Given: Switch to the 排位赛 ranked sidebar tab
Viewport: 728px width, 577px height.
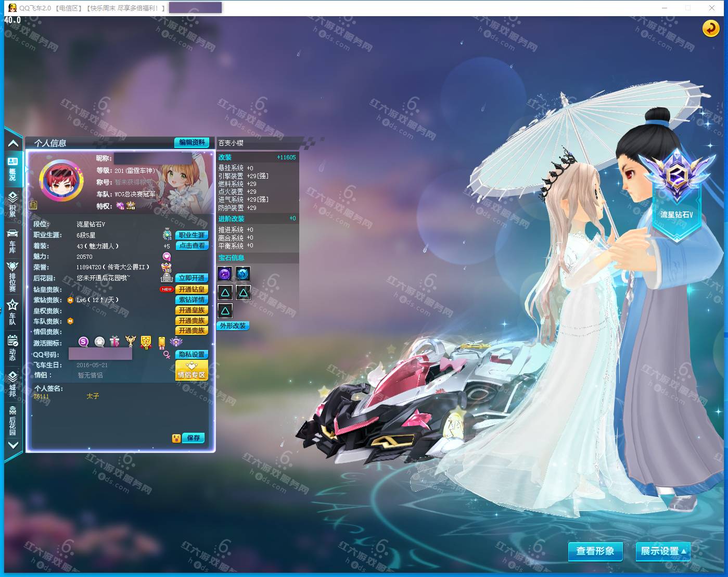Looking at the screenshot, I should [x=12, y=276].
